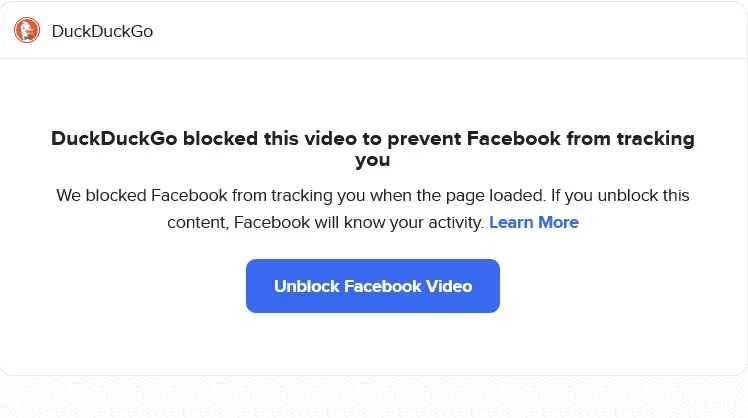This screenshot has width=748, height=418.
Task: Click the word "More" in blue link
Action: pyautogui.click(x=558, y=222)
